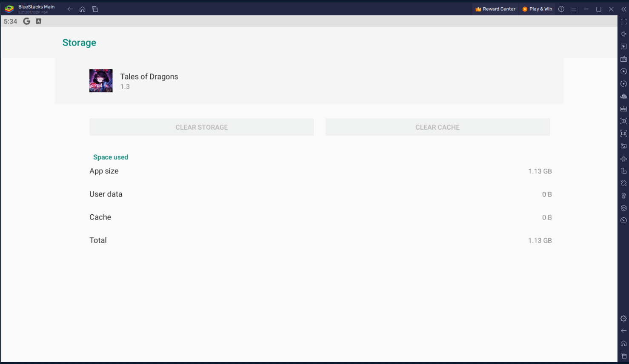Click the CLEAR STORAGE button
Image resolution: width=629 pixels, height=364 pixels.
pyautogui.click(x=202, y=127)
